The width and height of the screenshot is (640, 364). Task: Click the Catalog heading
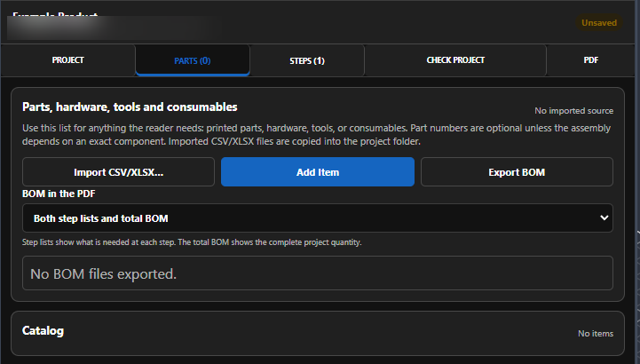tap(43, 330)
